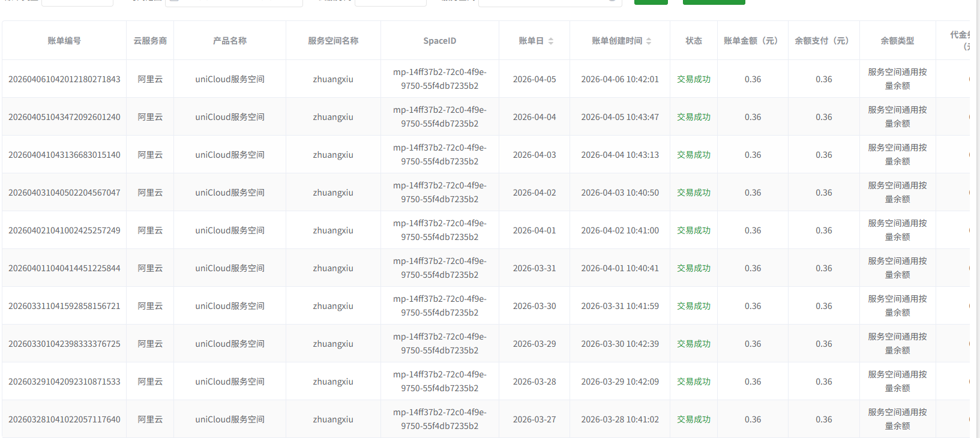Click zhuangxiu space name in 2026-03-29 row
980x438 pixels.
(333, 344)
